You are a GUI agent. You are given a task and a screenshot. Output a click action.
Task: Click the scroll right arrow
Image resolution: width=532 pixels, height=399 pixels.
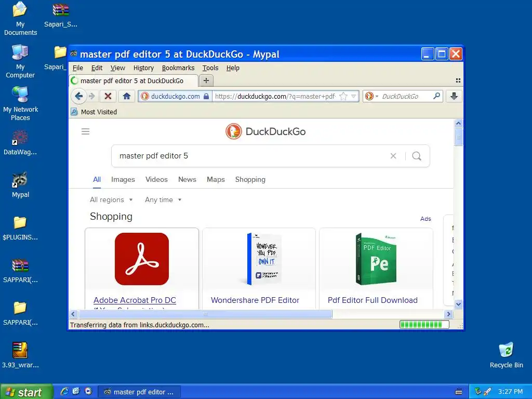click(448, 314)
